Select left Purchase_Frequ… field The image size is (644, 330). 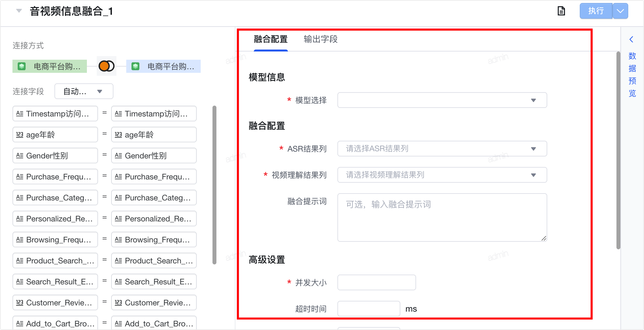point(55,176)
